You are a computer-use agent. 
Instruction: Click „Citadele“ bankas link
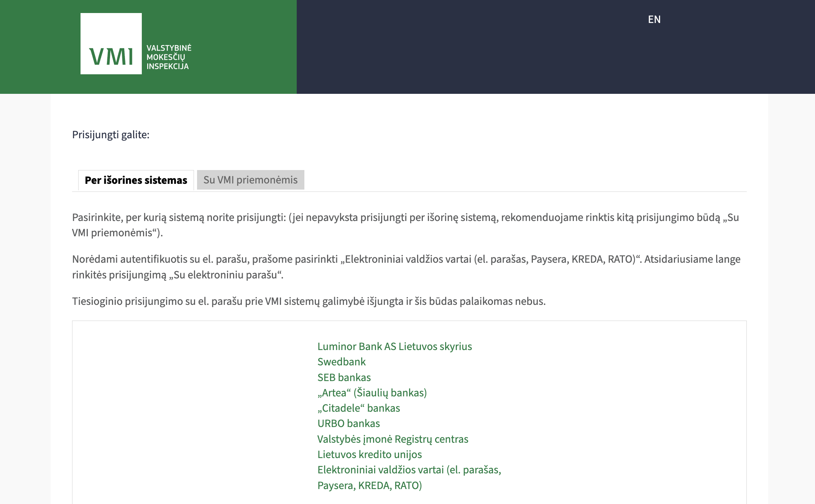(x=358, y=408)
